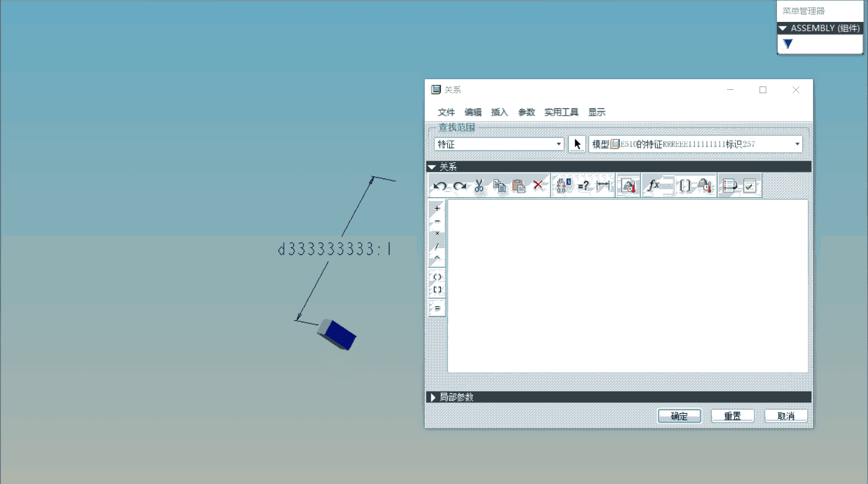Image resolution: width=868 pixels, height=484 pixels.
Task: Collapse the 关系 section header
Action: (619, 167)
